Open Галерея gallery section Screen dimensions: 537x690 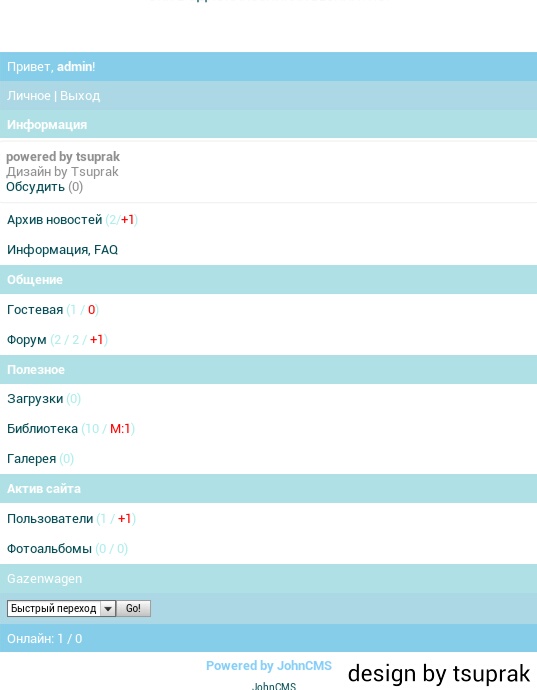click(32, 459)
